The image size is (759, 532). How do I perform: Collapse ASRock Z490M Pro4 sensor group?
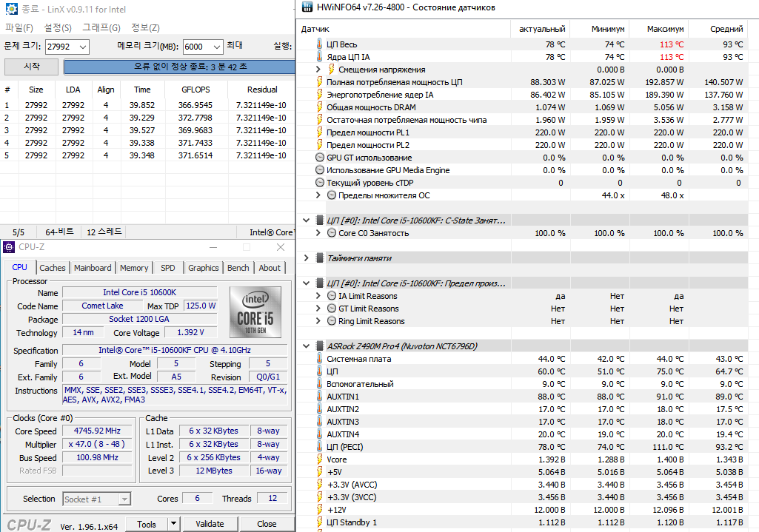(x=306, y=346)
